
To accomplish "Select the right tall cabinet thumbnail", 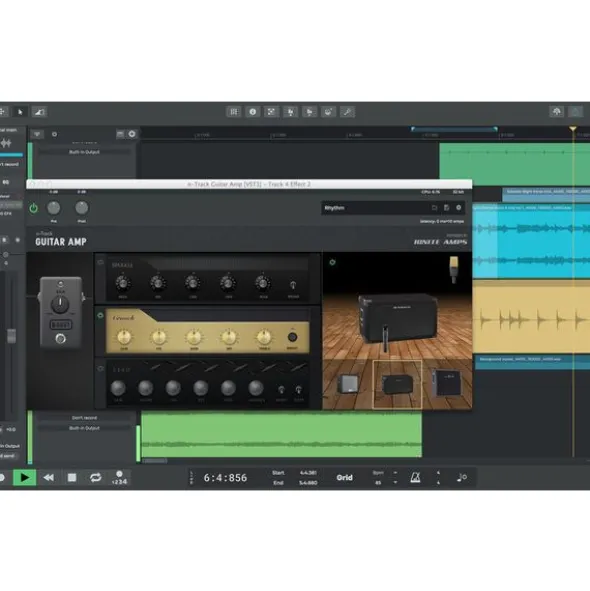I will click(x=447, y=383).
